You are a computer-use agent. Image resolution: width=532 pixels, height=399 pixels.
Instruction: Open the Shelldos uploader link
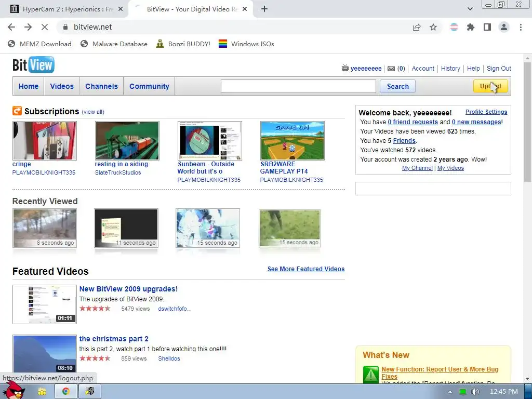pyautogui.click(x=169, y=358)
